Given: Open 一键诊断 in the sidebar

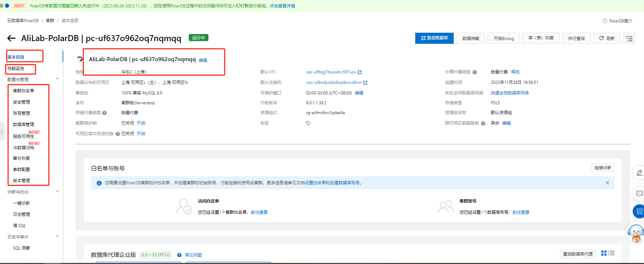Looking at the screenshot, I should (x=21, y=203).
